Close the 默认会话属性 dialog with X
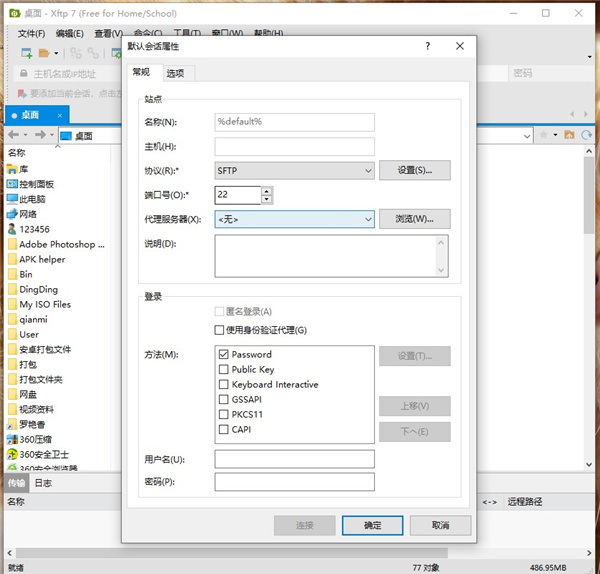Screen dimensions: 600x574 point(460,46)
